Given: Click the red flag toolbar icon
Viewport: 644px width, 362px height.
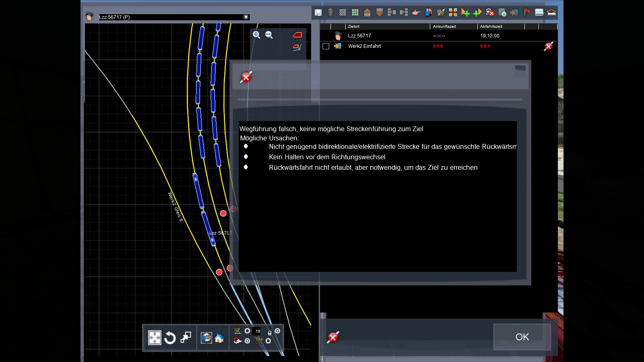Looking at the screenshot, I should coord(527,12).
